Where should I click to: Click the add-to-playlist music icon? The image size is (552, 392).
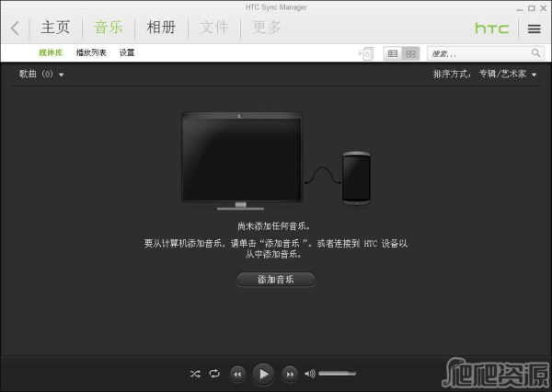(x=366, y=53)
